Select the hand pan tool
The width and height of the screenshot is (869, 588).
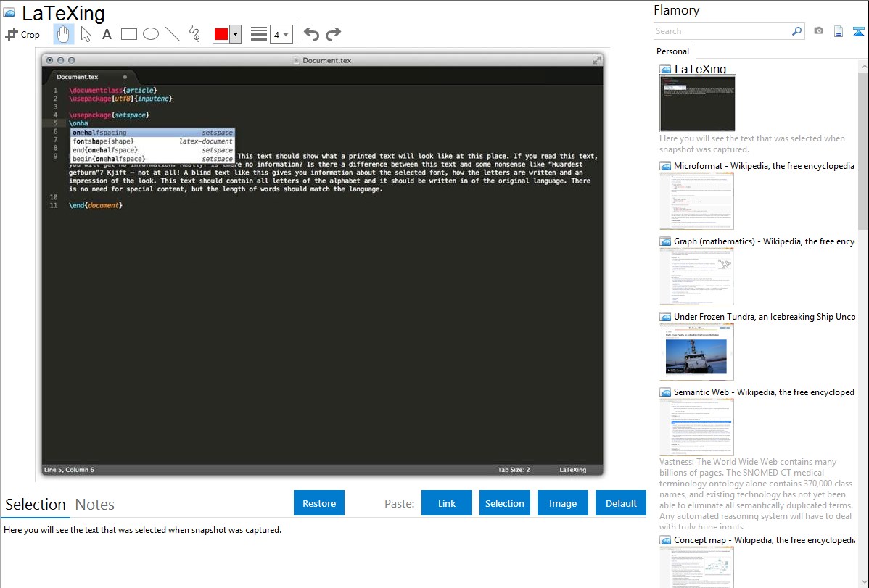click(64, 34)
